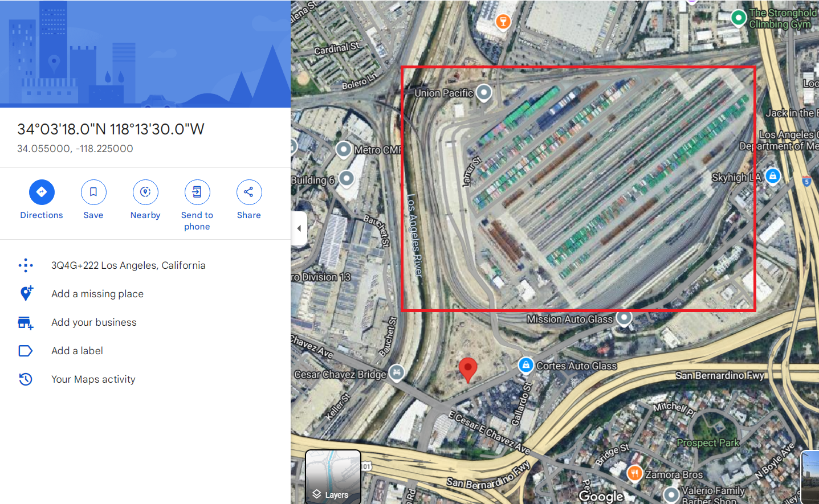Choose Add your business option
The height and width of the screenshot is (504, 819).
94,322
